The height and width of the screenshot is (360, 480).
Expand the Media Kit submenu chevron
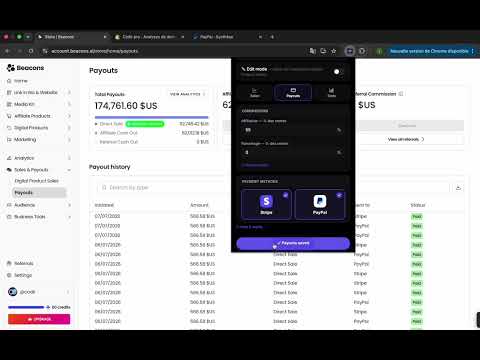69,104
